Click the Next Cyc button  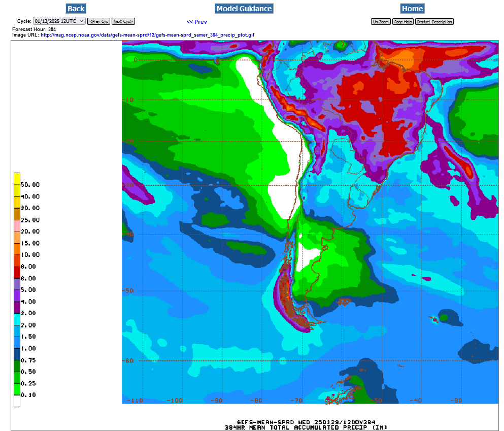point(123,22)
